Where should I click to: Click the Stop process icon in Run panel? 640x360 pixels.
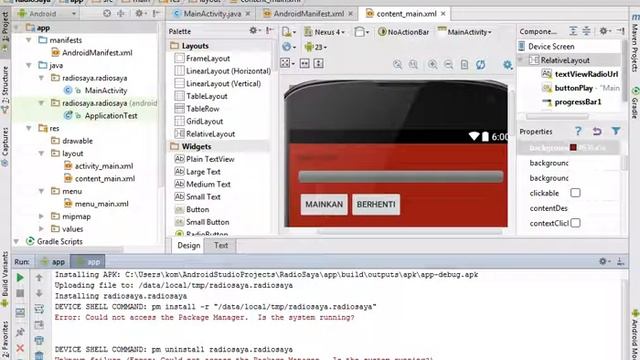[20, 293]
